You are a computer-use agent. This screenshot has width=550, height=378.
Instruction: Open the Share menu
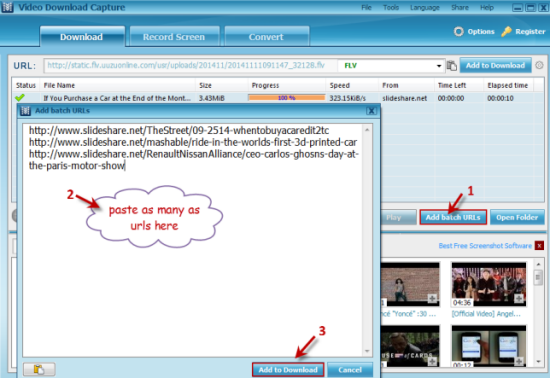pos(460,7)
